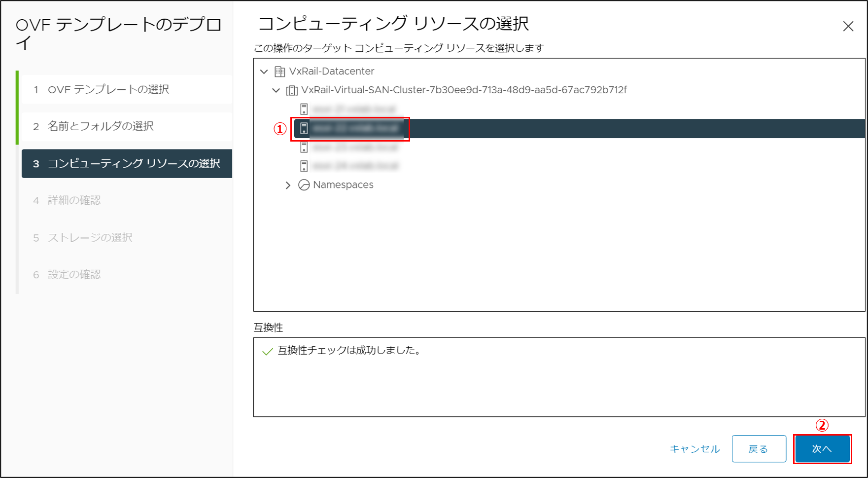Collapse the VxRail-Datacenter tree node
Viewport: 868px width, 478px height.
tap(264, 72)
